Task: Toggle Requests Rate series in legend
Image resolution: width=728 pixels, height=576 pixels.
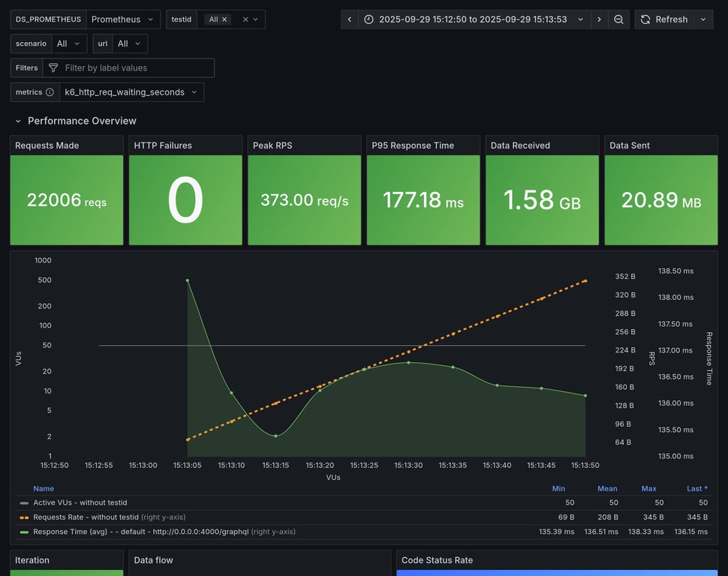Action: (86, 517)
